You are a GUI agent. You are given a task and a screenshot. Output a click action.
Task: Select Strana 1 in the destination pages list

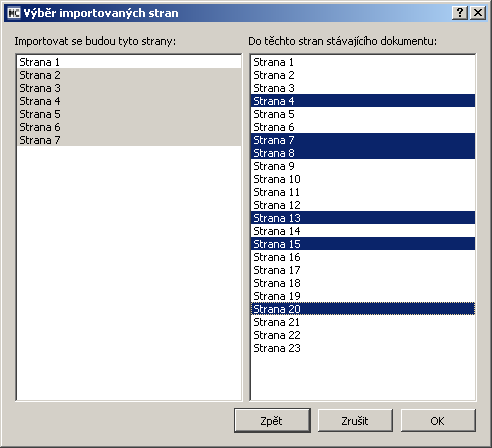[363, 62]
